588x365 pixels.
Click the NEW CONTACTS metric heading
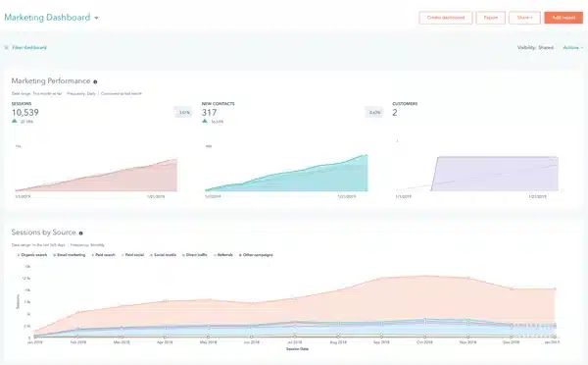tap(219, 104)
